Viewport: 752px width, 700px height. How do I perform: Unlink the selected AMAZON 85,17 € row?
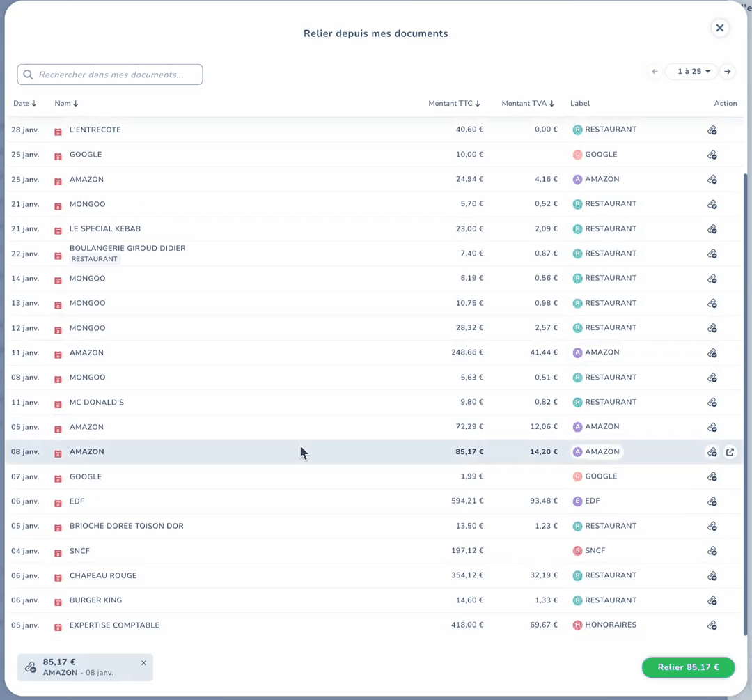pos(712,452)
